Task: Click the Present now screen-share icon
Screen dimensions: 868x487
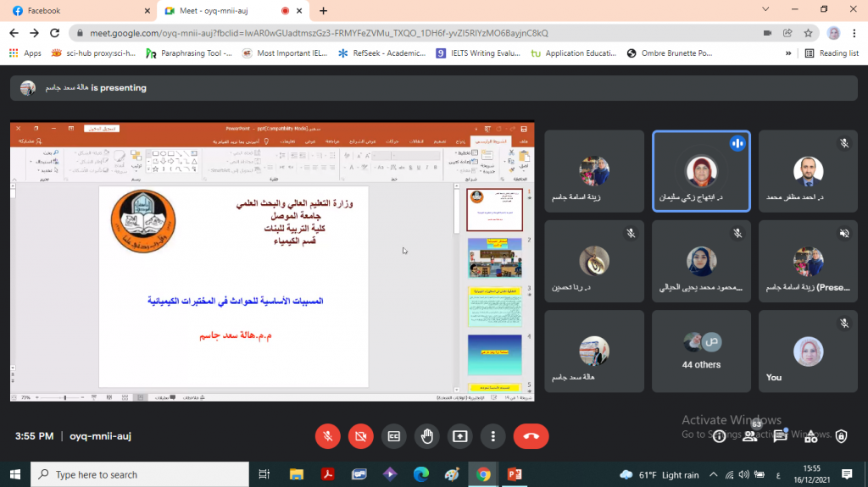Action: click(x=459, y=436)
